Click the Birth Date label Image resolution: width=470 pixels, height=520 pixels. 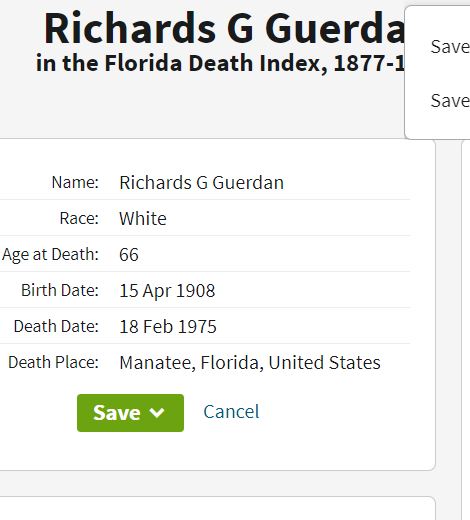coord(60,290)
